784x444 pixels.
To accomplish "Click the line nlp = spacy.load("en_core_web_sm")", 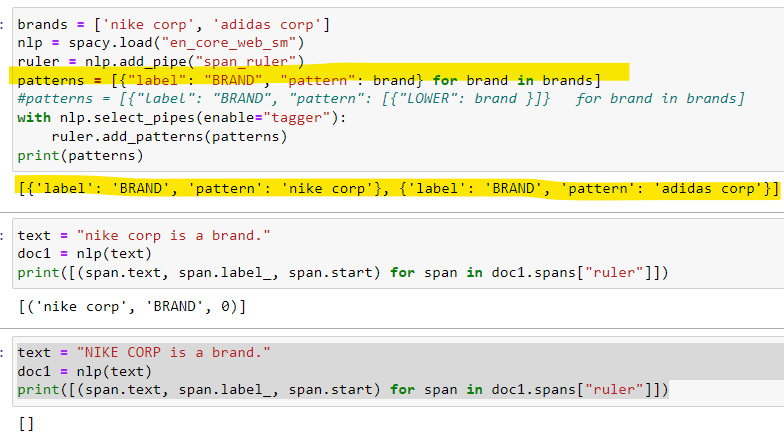I will point(160,43).
